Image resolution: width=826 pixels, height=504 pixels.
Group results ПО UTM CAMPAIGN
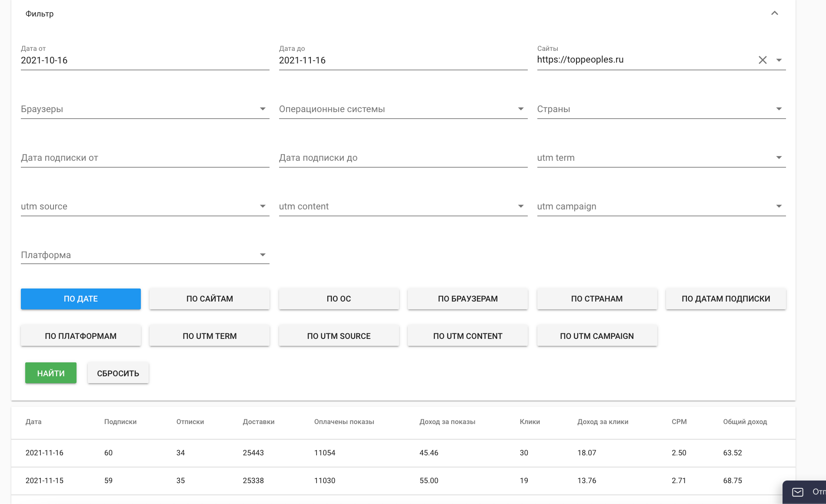pyautogui.click(x=597, y=336)
